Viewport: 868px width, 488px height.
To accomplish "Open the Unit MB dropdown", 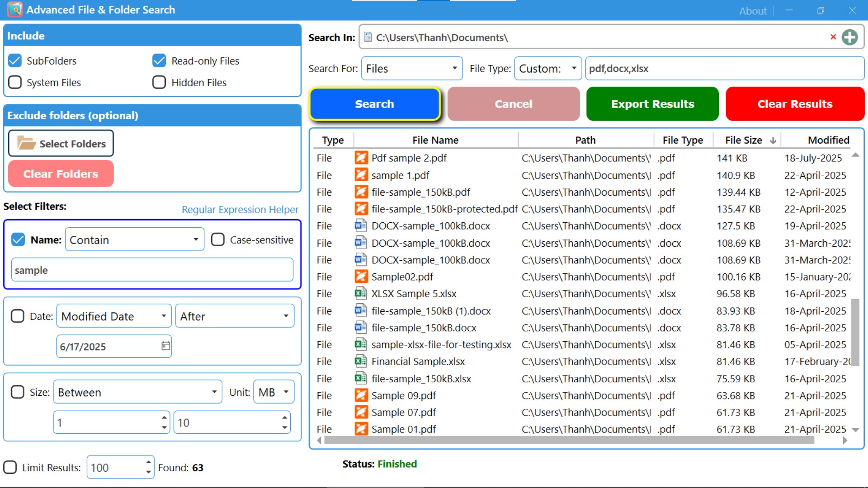I will tap(274, 392).
